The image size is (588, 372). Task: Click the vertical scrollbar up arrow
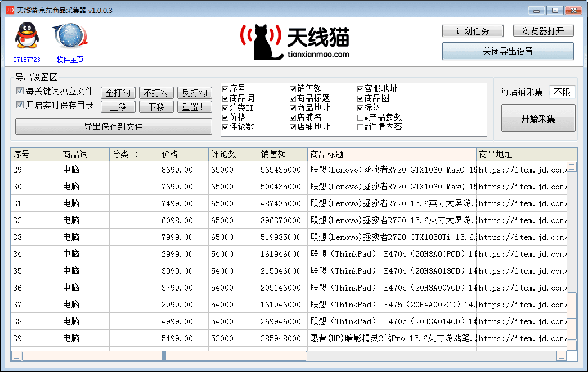pos(572,167)
